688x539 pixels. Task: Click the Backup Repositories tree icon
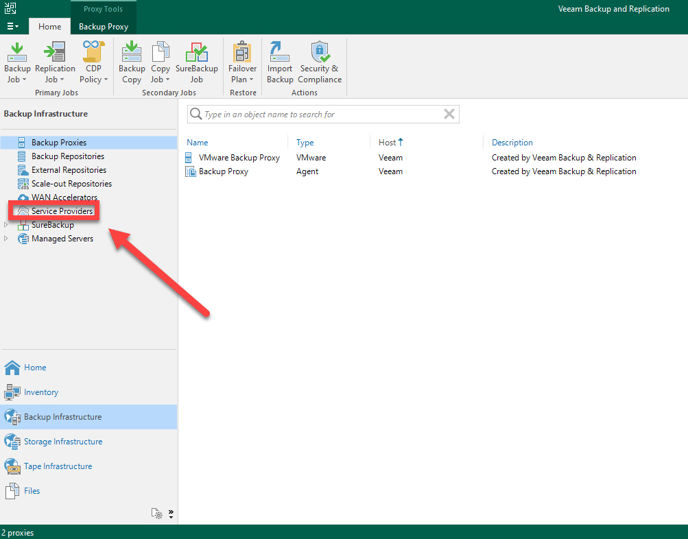point(22,156)
